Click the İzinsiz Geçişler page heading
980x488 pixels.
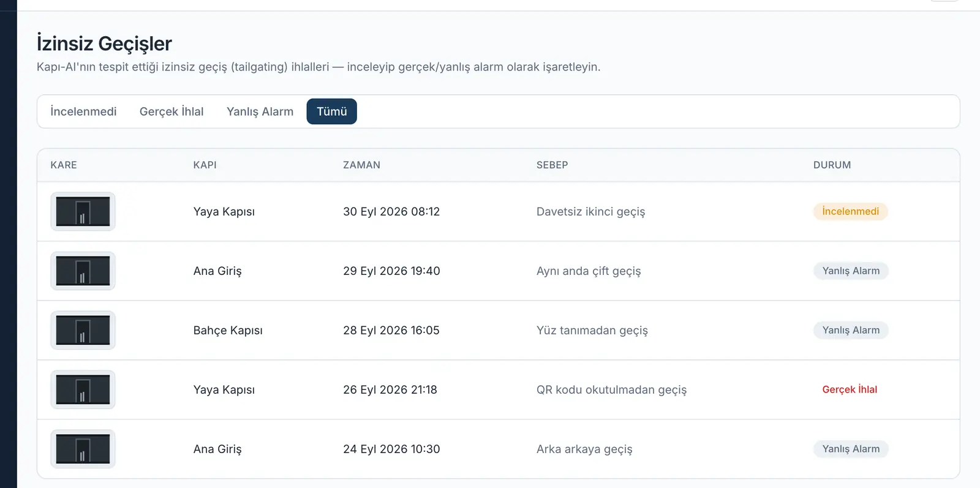tap(104, 43)
